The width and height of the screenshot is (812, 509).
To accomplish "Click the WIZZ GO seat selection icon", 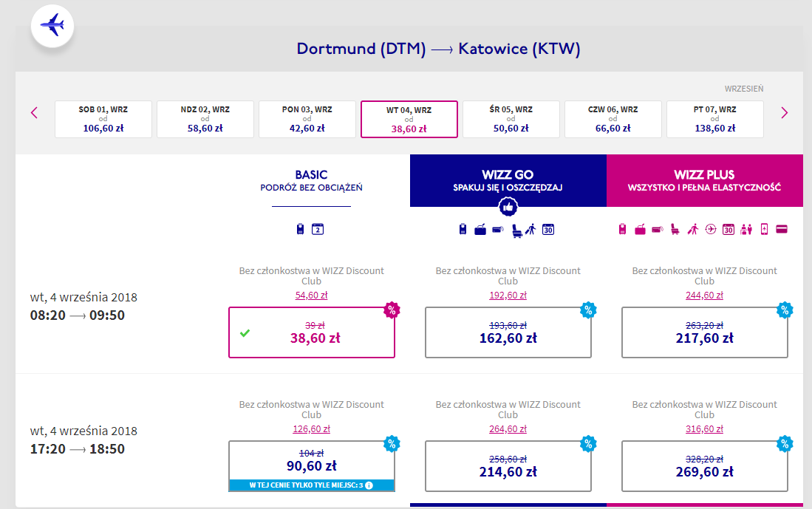I will [x=515, y=229].
